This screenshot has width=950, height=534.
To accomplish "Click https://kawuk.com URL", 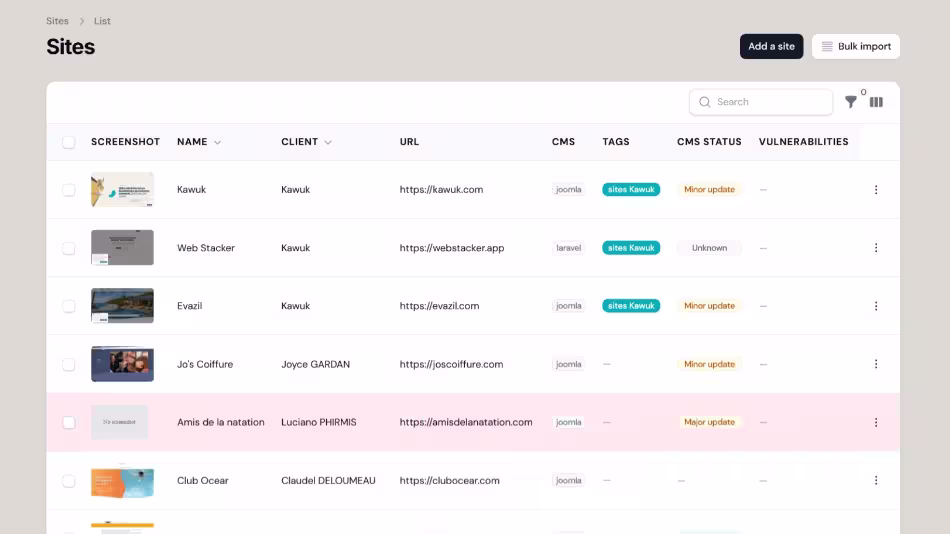I will coord(441,190).
